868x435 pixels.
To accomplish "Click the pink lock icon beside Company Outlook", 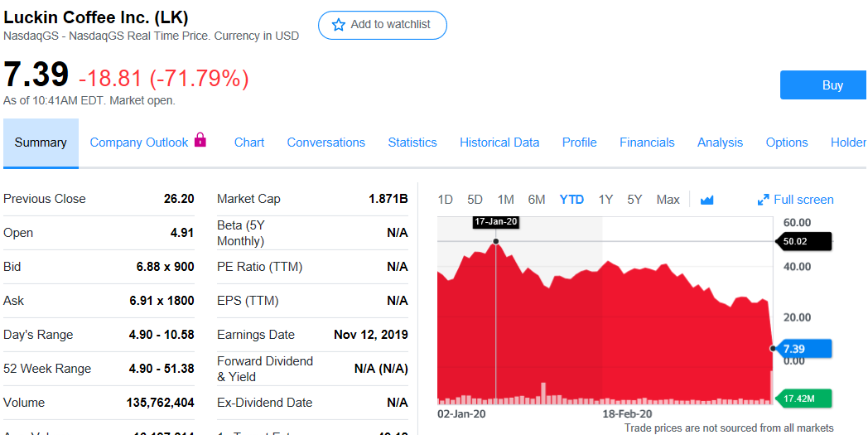I will 200,140.
